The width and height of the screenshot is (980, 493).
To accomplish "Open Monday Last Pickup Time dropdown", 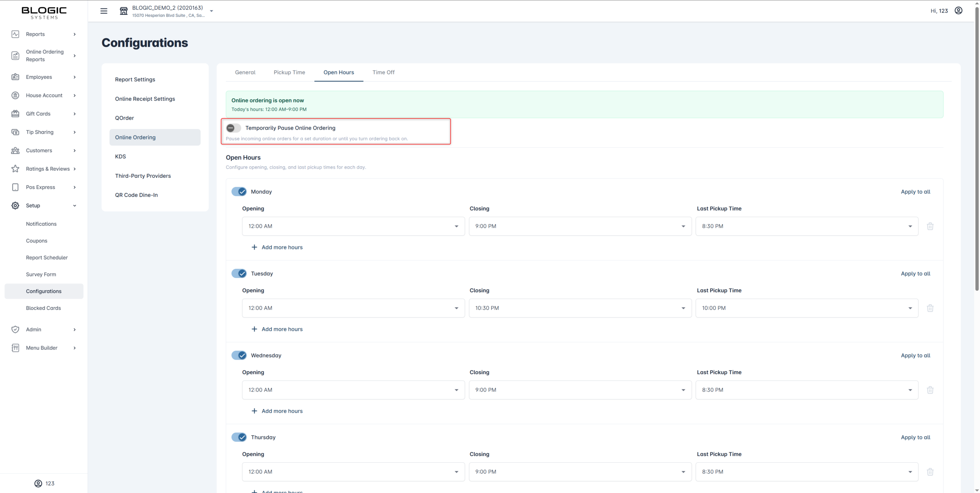I will coord(807,226).
